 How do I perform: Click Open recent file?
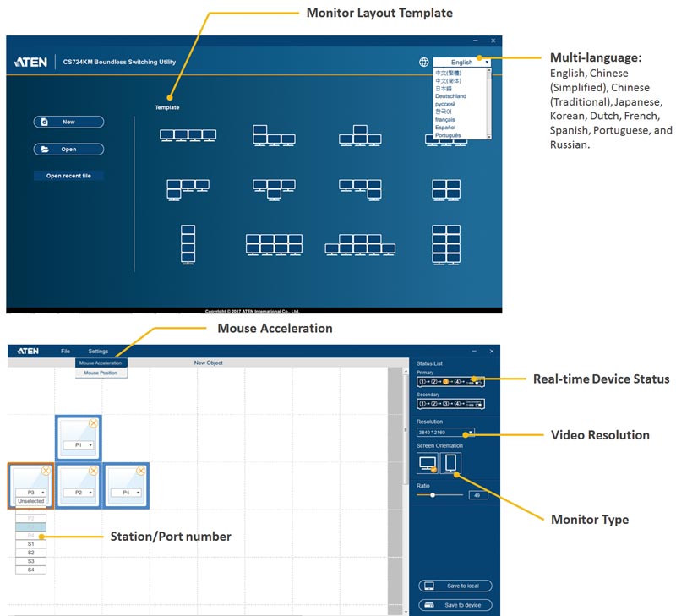[x=68, y=176]
